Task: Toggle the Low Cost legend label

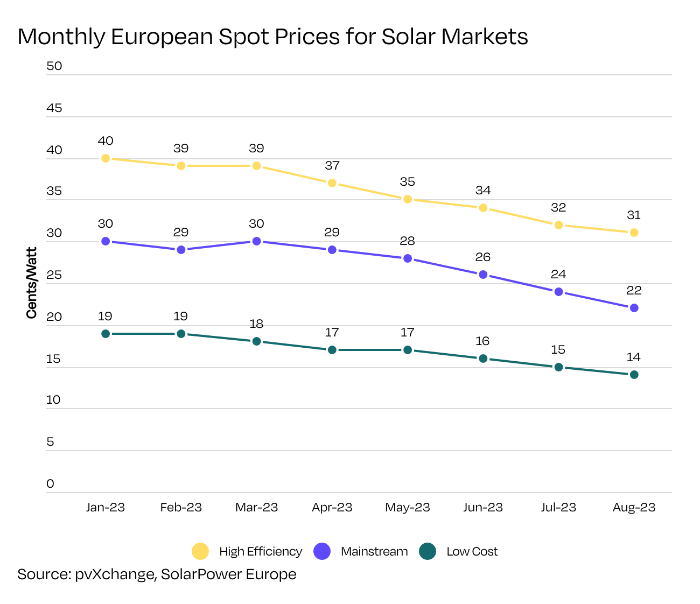Action: point(472,551)
